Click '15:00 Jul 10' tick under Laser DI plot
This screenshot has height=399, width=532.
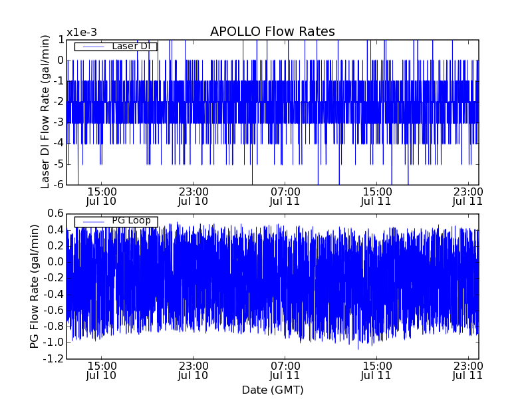101,196
